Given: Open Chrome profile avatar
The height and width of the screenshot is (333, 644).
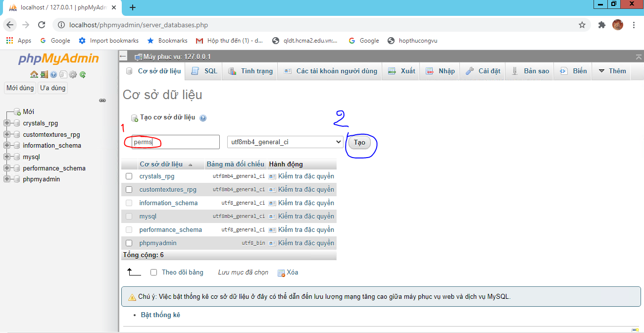Looking at the screenshot, I should (618, 25).
